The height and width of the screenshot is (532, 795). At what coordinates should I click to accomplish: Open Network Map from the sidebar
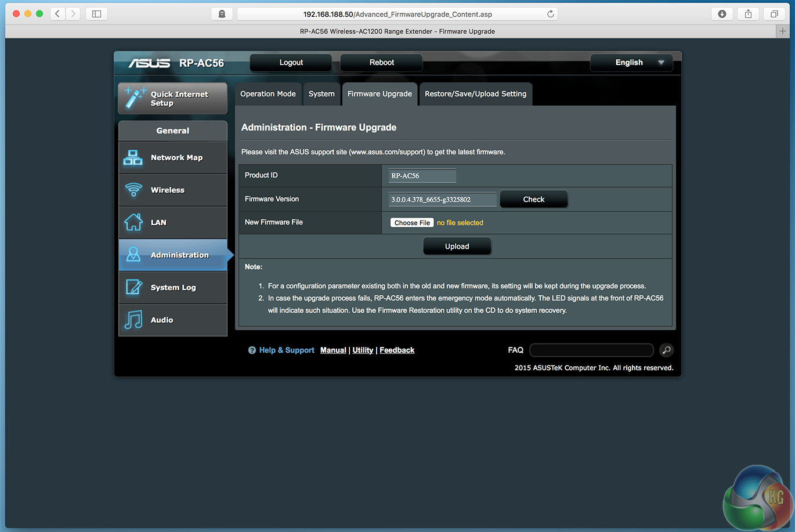(x=172, y=158)
